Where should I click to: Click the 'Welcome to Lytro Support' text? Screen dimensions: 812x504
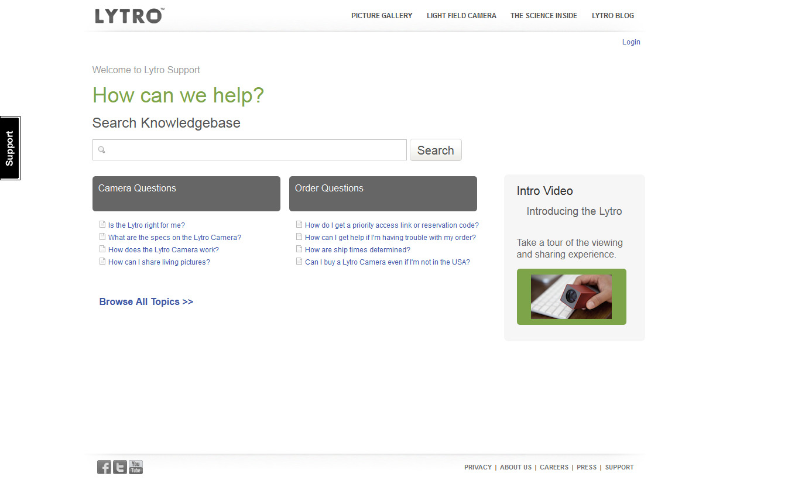[146, 70]
